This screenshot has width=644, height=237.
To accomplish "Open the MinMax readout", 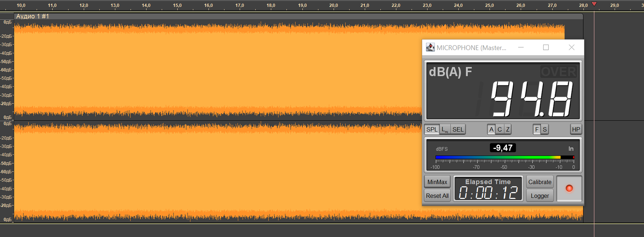I will coord(437,182).
